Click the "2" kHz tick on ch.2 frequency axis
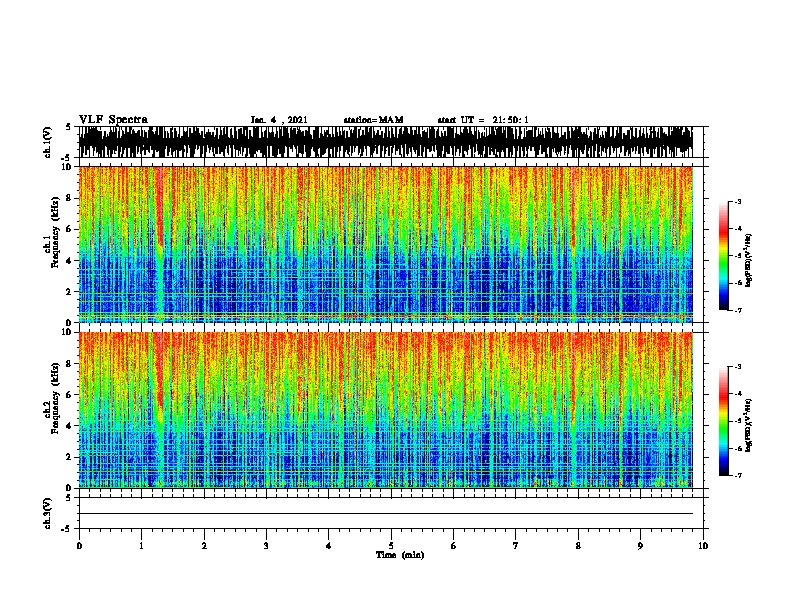Viewport: 792px width, 612px height. (x=69, y=457)
